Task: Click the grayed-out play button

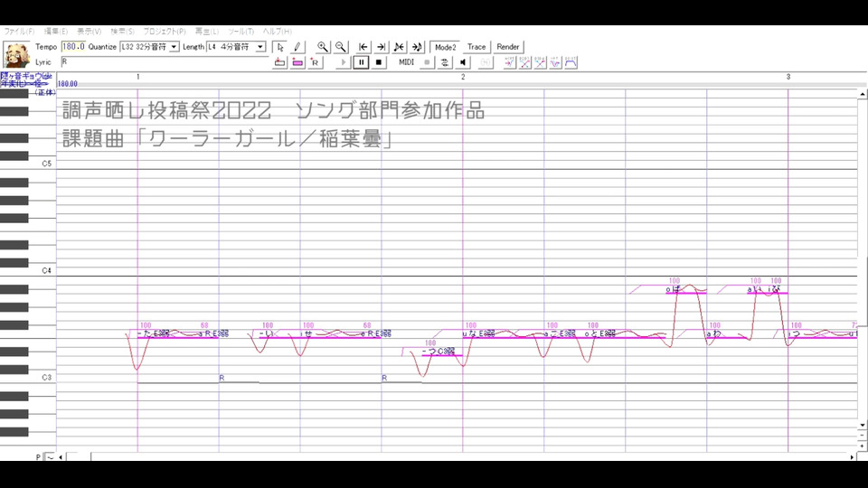Action: 344,62
